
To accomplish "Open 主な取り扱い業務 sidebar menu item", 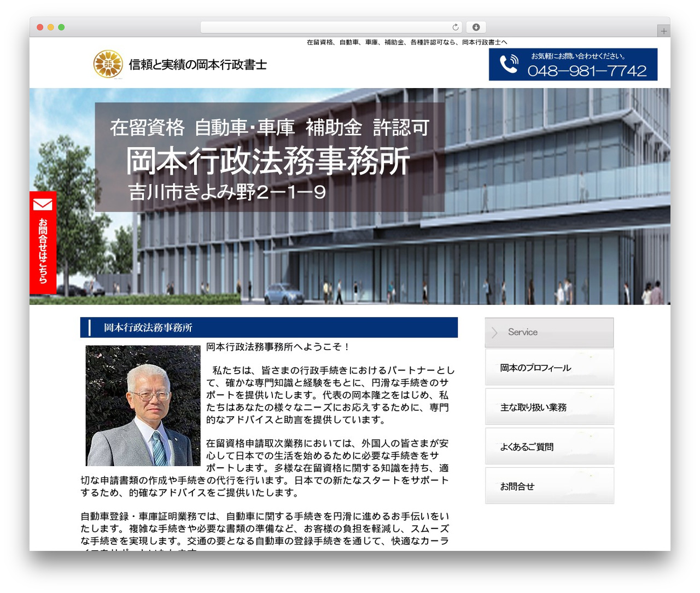I will (x=549, y=406).
